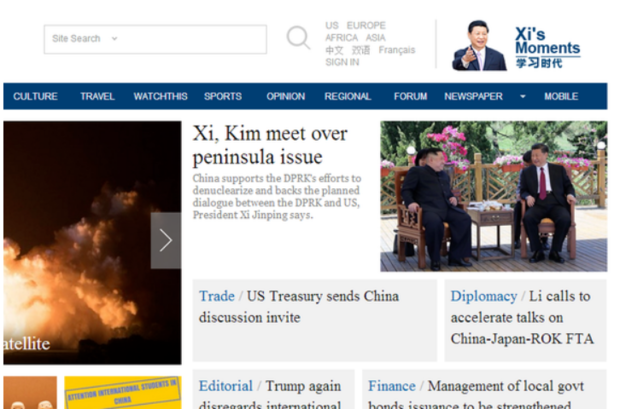Select the Français language link
620x409 pixels.
397,50
